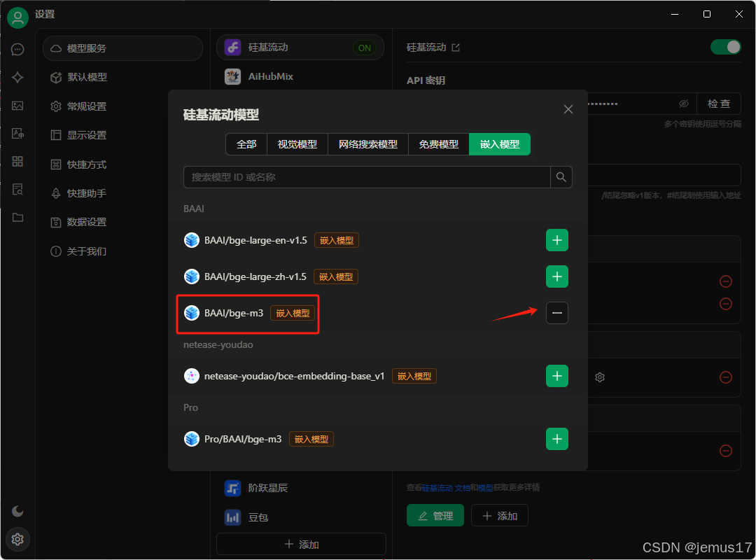The height and width of the screenshot is (560, 756).
Task: Open 模型服务 settings section
Action: [x=123, y=48]
